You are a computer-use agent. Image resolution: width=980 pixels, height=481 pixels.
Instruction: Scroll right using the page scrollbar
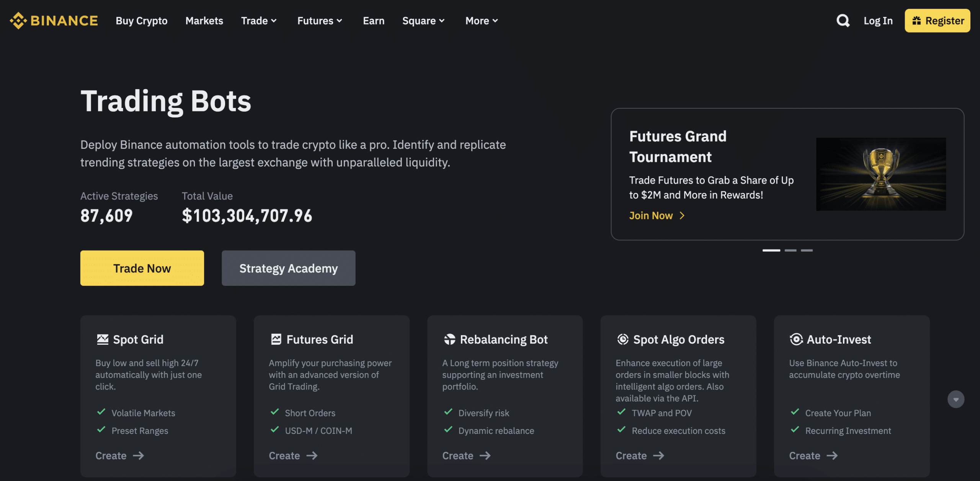[957, 399]
